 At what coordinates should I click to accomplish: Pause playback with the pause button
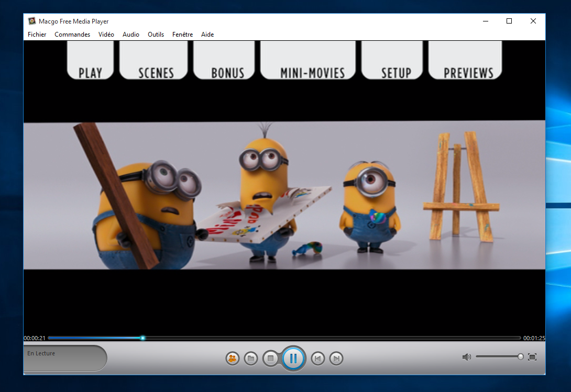(x=293, y=359)
